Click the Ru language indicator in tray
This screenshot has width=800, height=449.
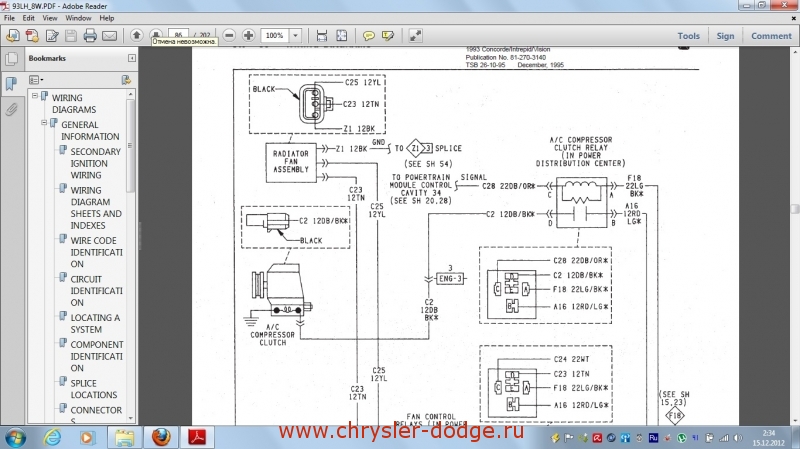(x=653, y=438)
